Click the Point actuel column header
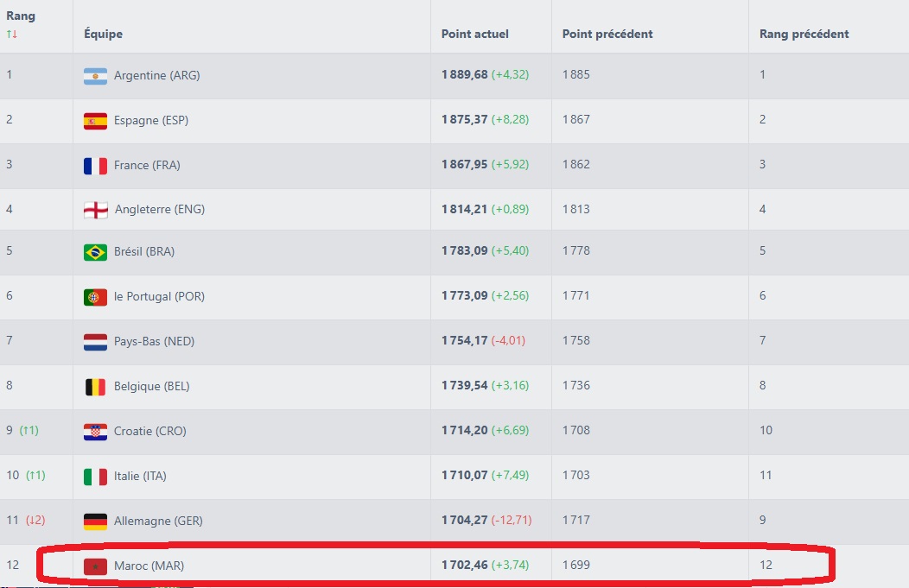Viewport: 909px width, 588px height. click(474, 35)
